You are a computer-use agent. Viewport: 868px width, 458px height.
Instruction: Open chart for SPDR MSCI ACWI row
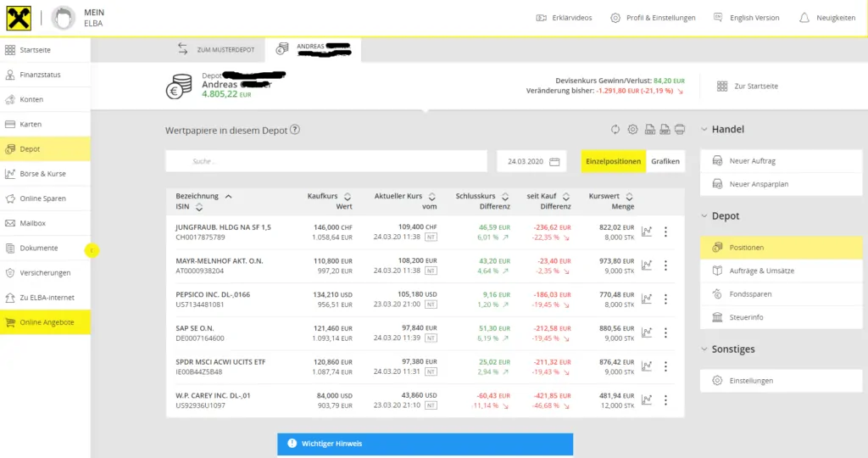click(x=647, y=366)
